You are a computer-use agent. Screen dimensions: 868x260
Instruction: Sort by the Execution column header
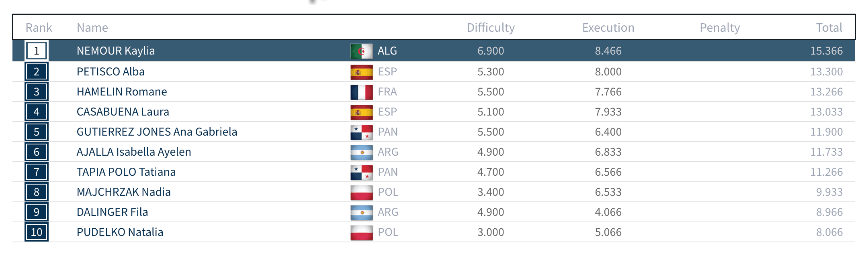coord(608,28)
